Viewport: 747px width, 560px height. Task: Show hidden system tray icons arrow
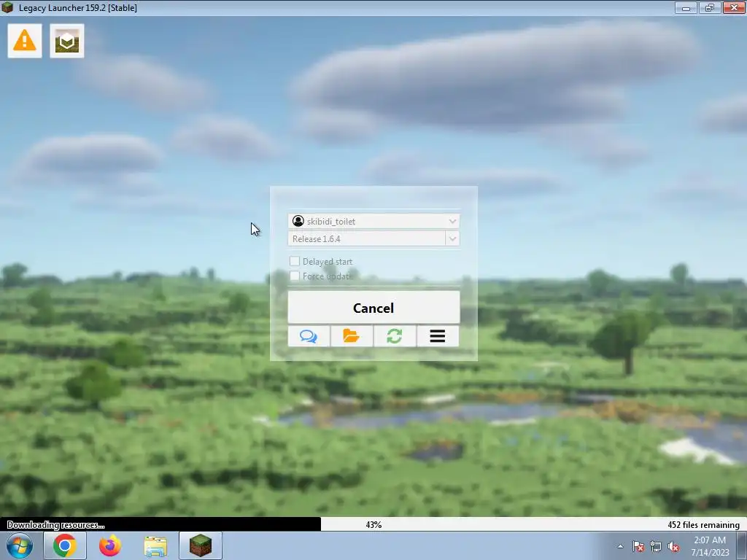coord(620,547)
